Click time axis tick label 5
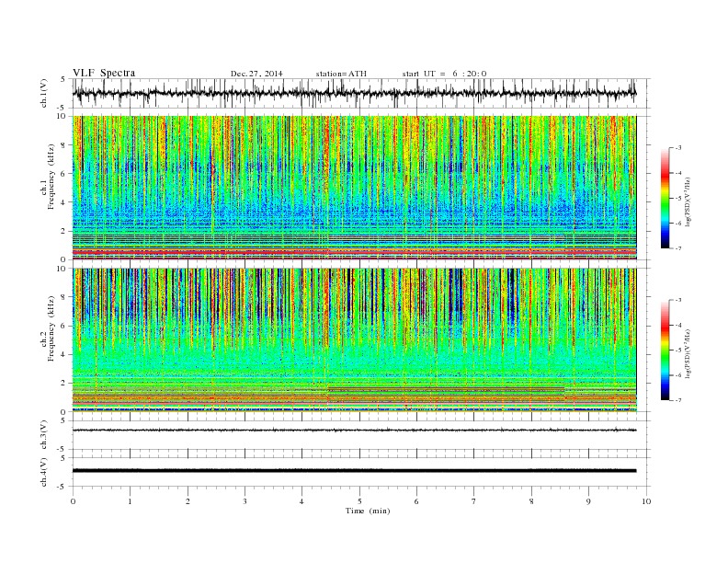This screenshot has height=563, width=728. click(359, 501)
